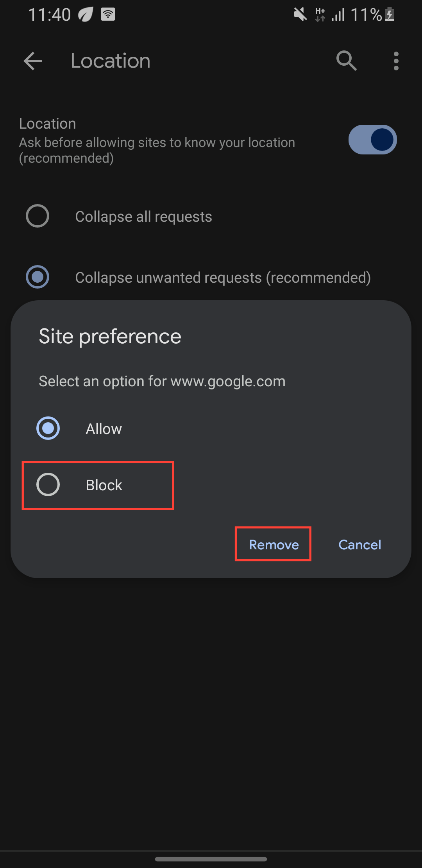Toggle the Location switch off
This screenshot has height=868, width=422.
pyautogui.click(x=372, y=140)
